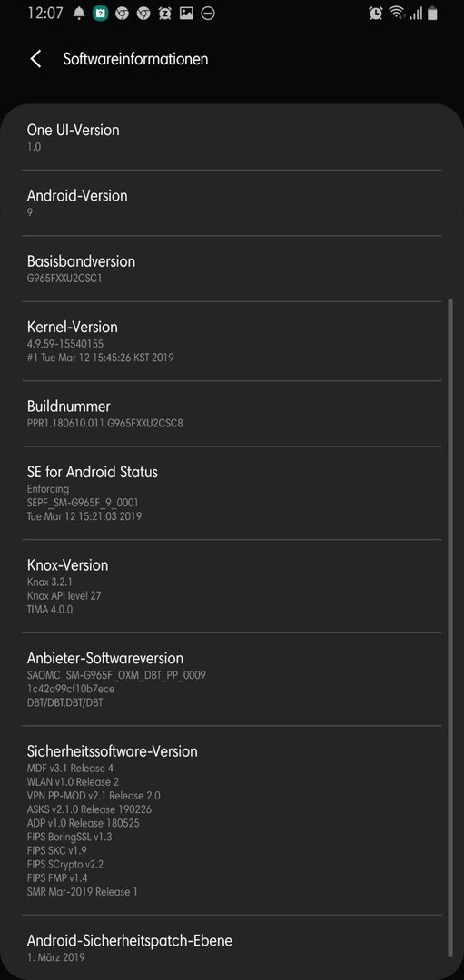Tap the first Chrome status icon

pyautogui.click(x=122, y=13)
